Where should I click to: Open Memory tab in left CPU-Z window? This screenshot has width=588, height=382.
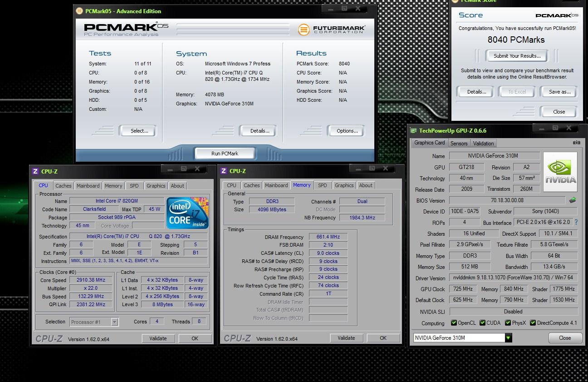tap(113, 186)
